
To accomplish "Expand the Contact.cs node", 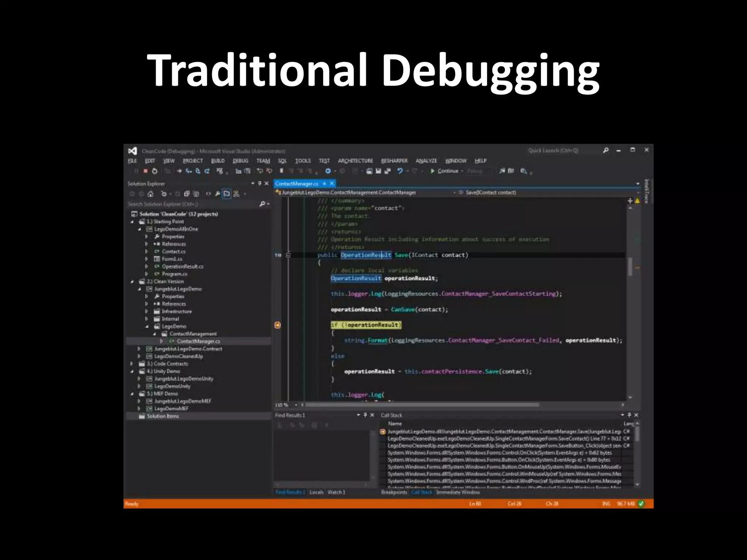I will point(147,252).
